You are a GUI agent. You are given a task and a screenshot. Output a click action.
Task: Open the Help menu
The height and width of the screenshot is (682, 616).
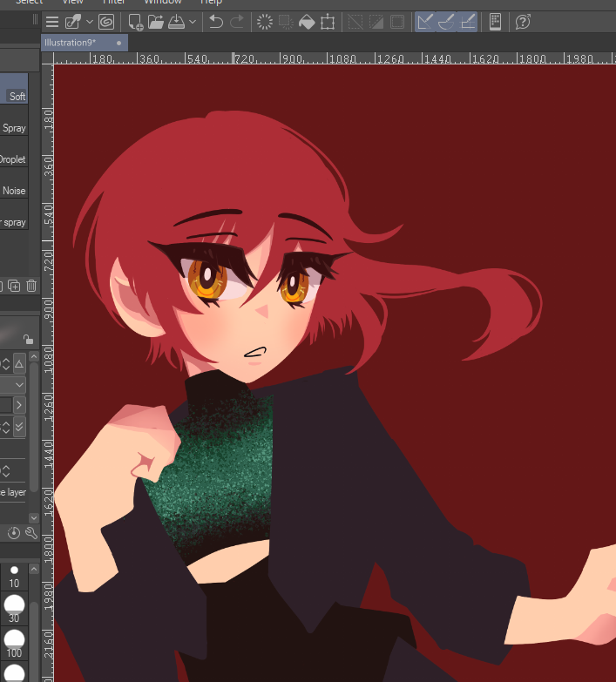tap(211, 2)
